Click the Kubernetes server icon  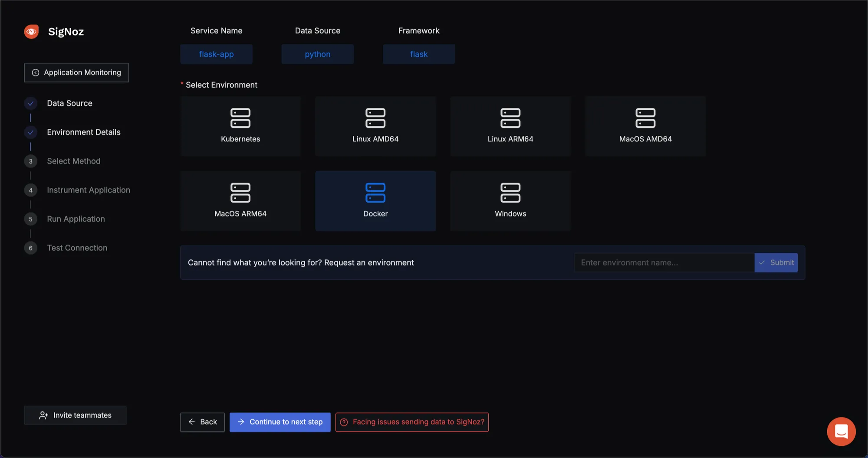(240, 118)
